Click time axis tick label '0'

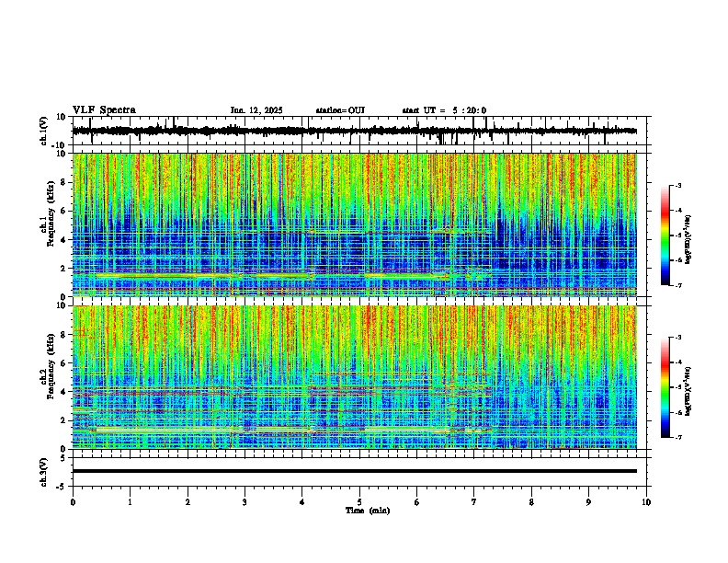73,502
